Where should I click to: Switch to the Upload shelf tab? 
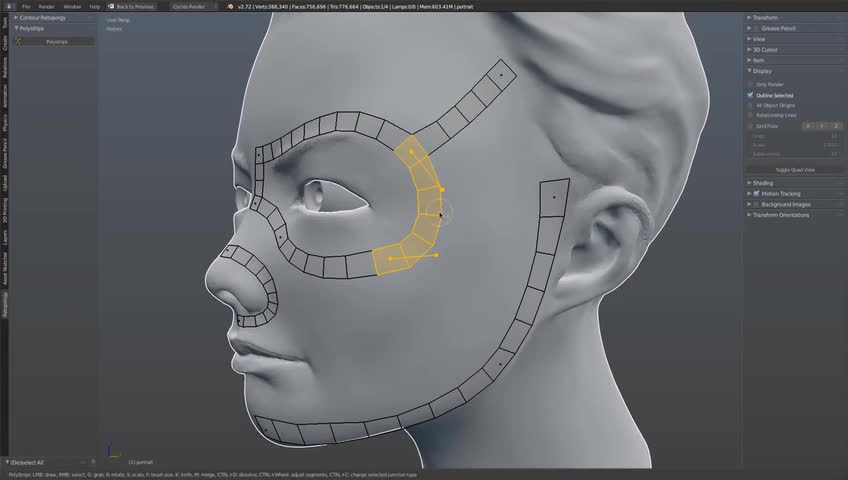[5, 182]
